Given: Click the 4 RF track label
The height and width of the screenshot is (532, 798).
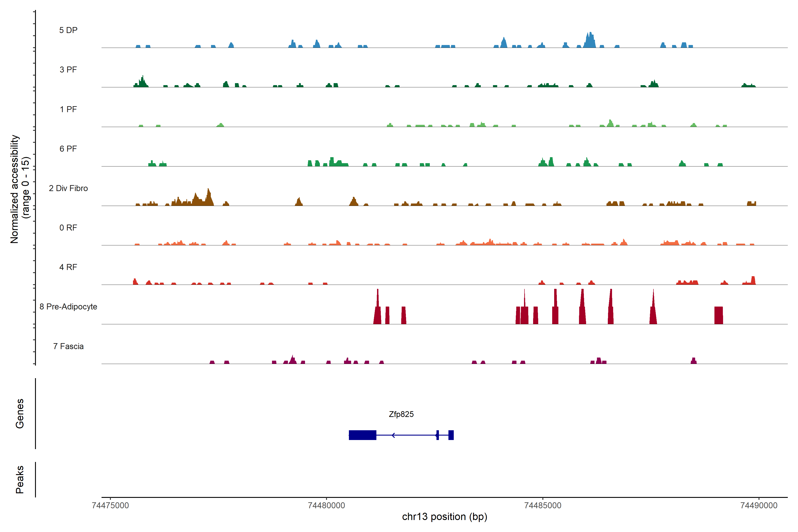Looking at the screenshot, I should (68, 267).
